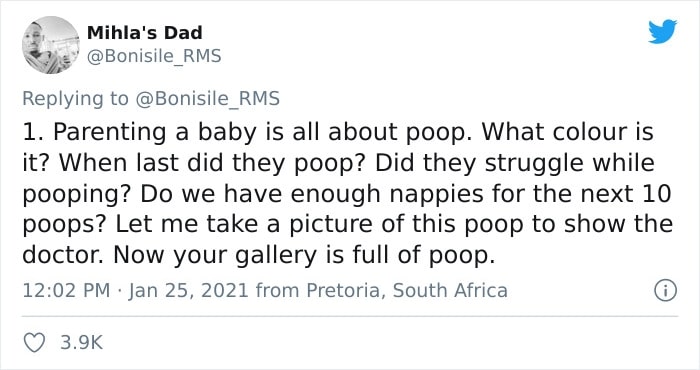Open the Jan 25, 2021 date
The height and width of the screenshot is (370, 700).
(188, 291)
